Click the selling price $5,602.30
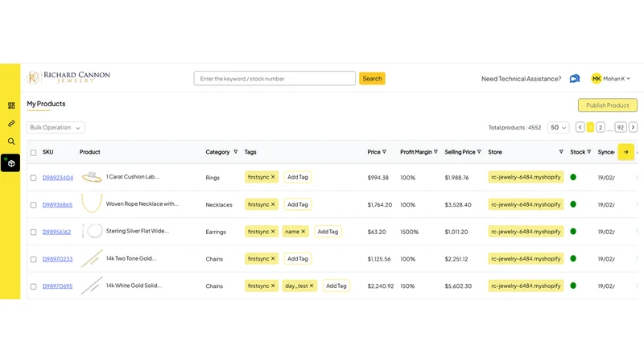The width and height of the screenshot is (644, 362). (x=458, y=286)
